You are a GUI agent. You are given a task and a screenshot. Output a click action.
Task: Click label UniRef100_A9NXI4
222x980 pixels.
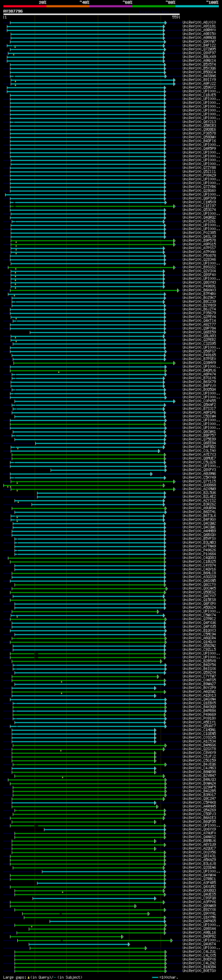(199, 60)
